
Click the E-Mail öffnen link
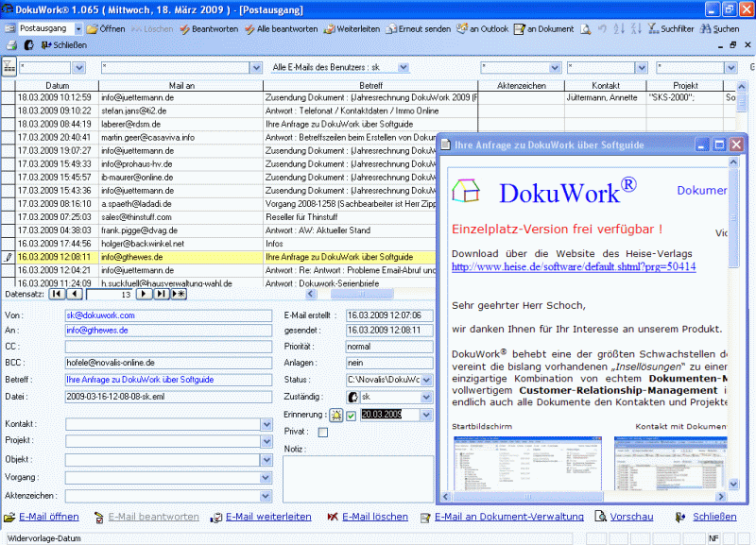click(49, 517)
